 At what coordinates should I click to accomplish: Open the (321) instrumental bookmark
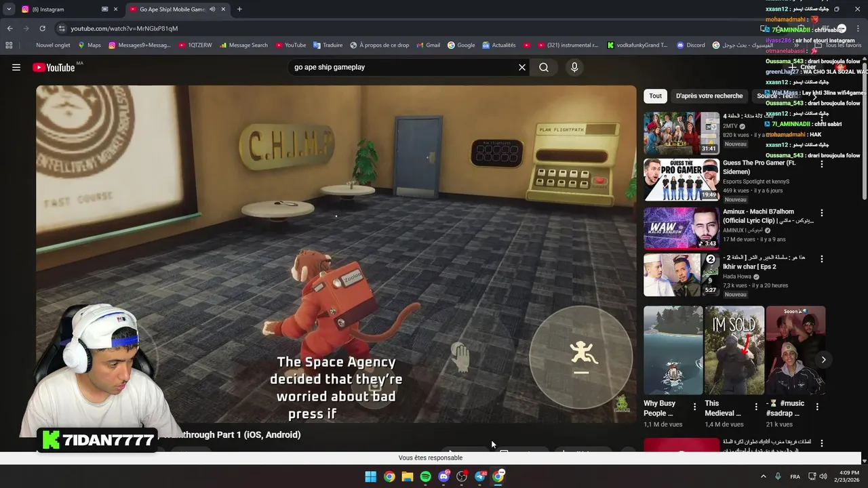click(568, 45)
